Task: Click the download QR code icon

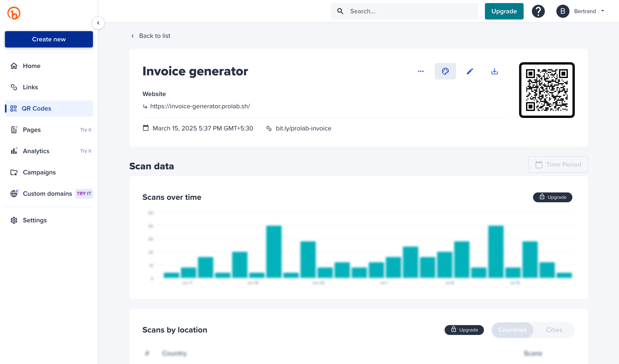Action: click(494, 71)
